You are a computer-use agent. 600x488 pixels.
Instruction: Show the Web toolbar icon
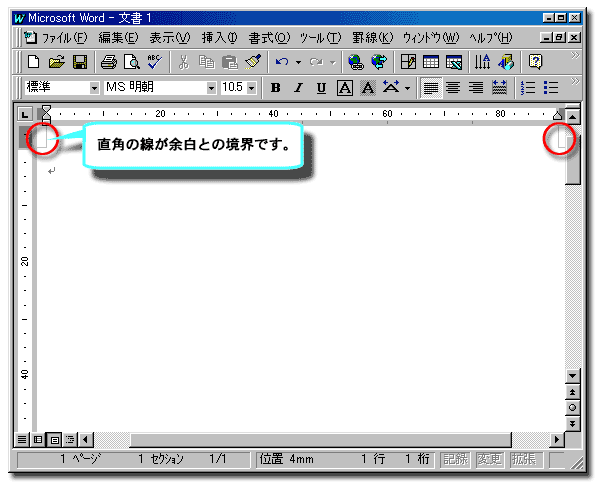(x=379, y=62)
